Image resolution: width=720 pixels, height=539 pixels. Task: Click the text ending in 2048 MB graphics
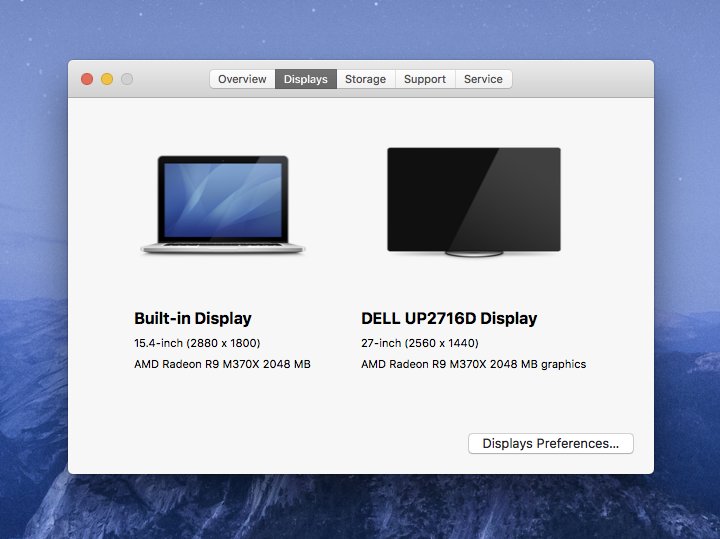point(473,364)
